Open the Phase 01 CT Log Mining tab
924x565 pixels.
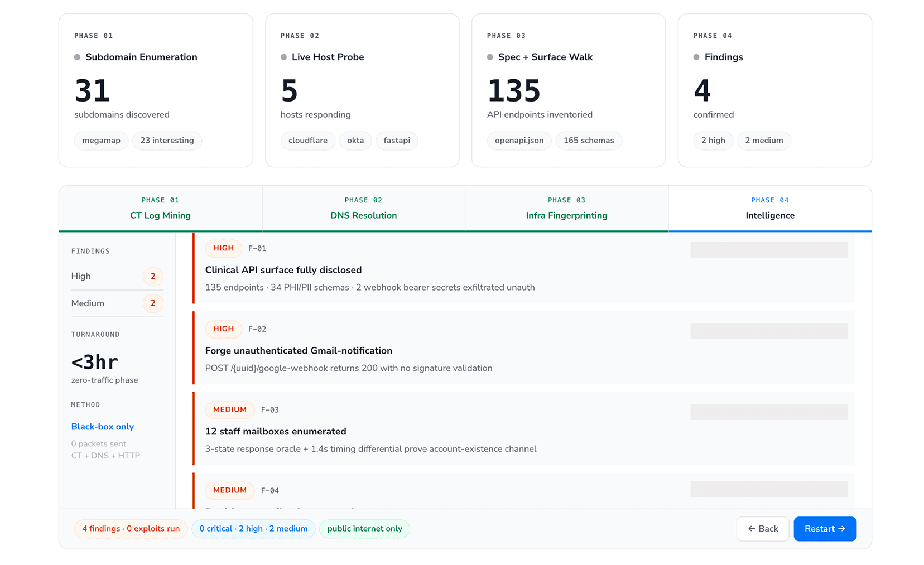click(160, 208)
